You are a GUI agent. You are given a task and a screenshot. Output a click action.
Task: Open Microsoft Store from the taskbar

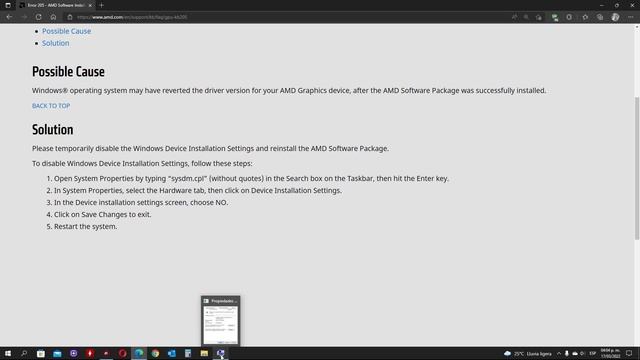(x=41, y=353)
